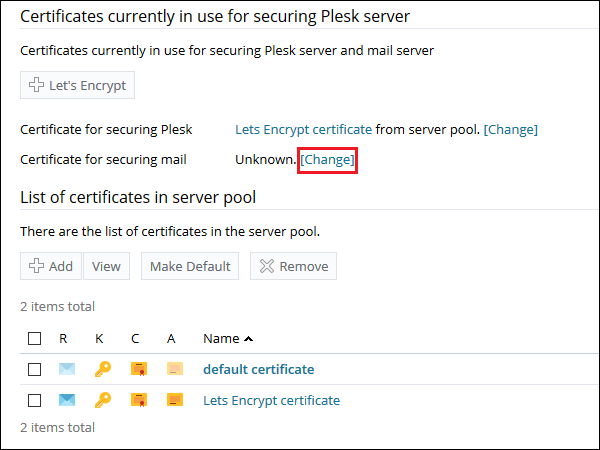Click the Remove button
600x450 pixels.
292,266
